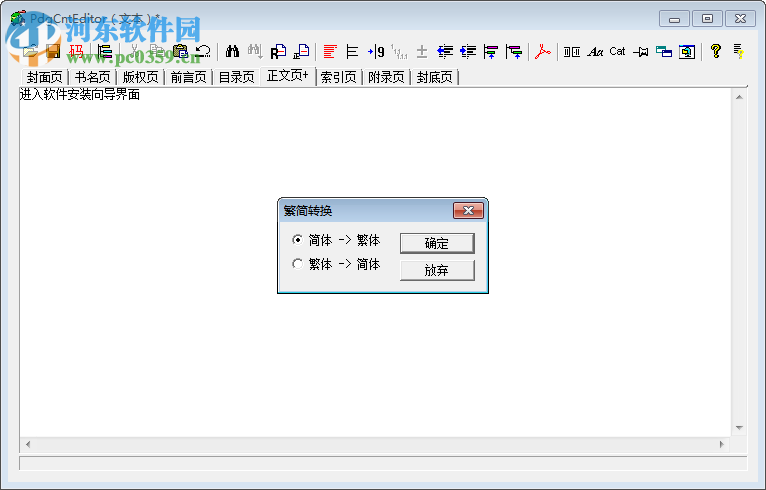
Task: Click the second blue arrow indent icon
Action: [x=468, y=51]
